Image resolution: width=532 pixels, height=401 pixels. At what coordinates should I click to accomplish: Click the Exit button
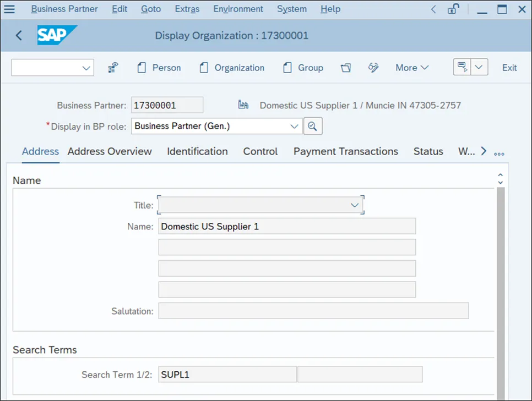(x=509, y=68)
